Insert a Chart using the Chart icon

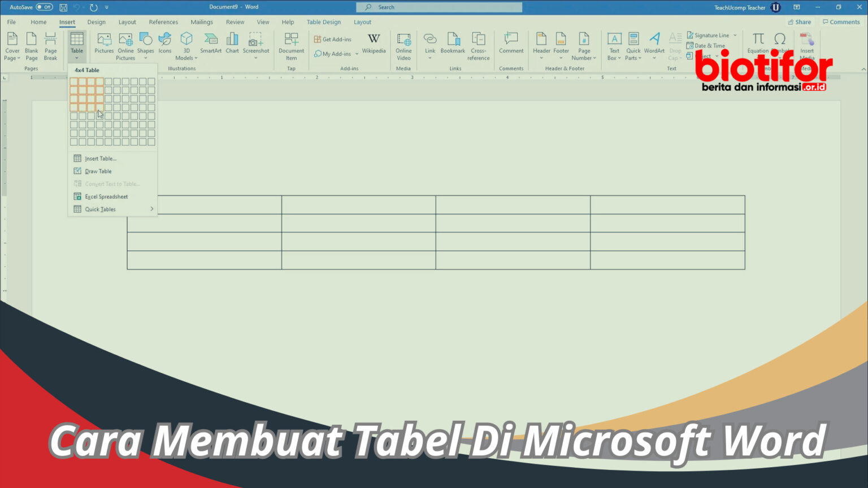click(232, 45)
